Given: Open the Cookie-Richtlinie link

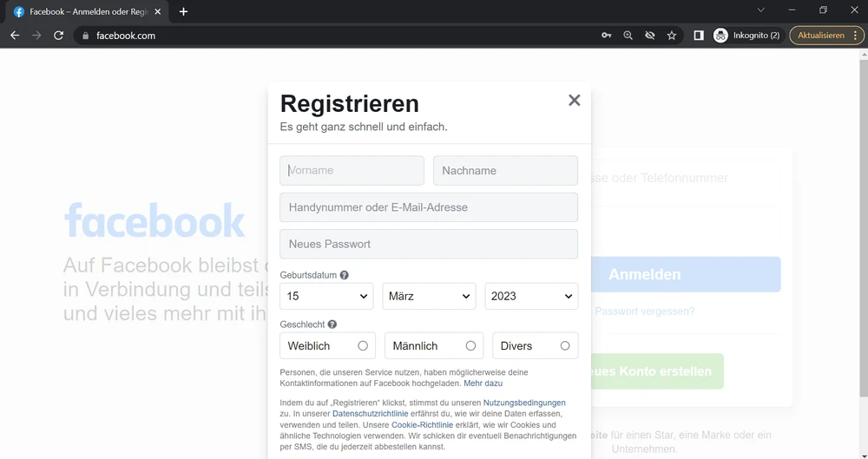Looking at the screenshot, I should coord(423,424).
